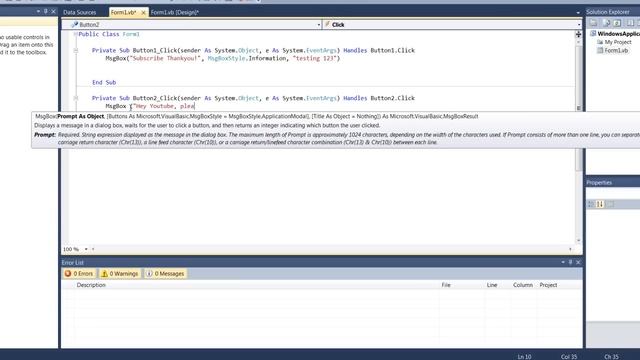
Task: Place cursor after "Hey Youtube, plea" text
Action: click(x=195, y=106)
